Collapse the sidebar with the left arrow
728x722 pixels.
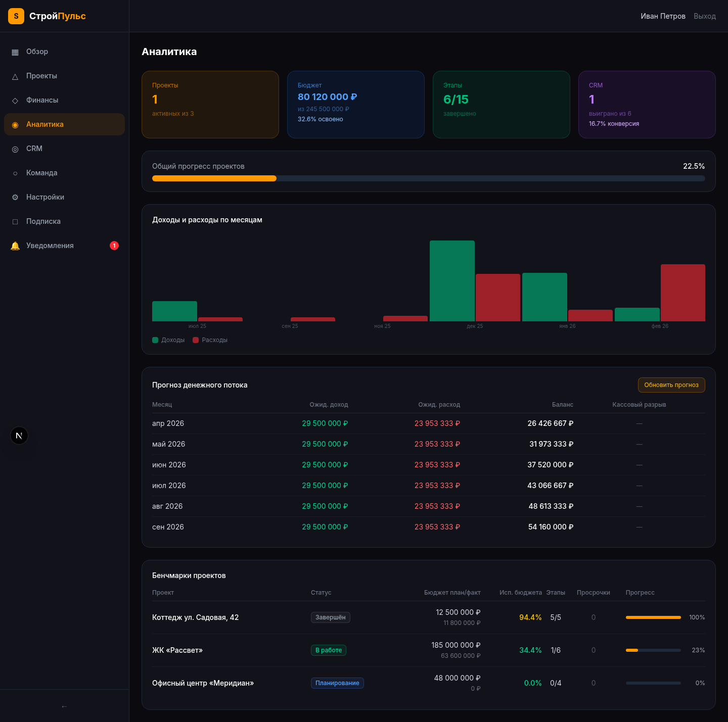pos(64,706)
